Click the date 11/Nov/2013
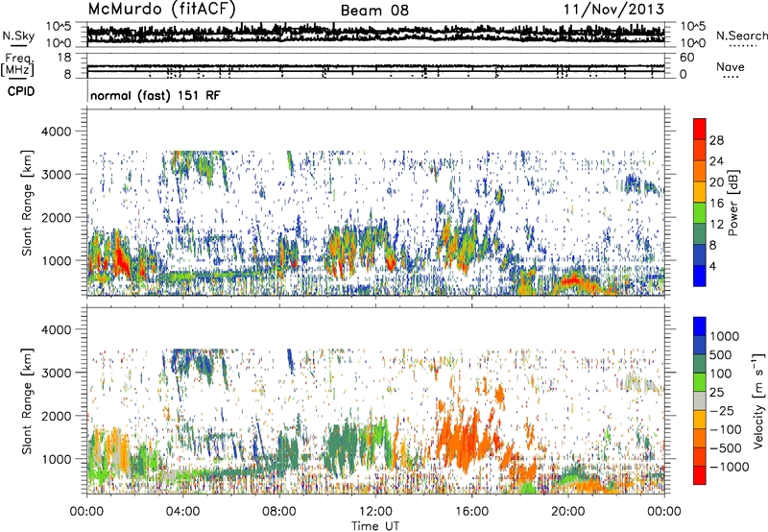The image size is (768, 532). 613,10
